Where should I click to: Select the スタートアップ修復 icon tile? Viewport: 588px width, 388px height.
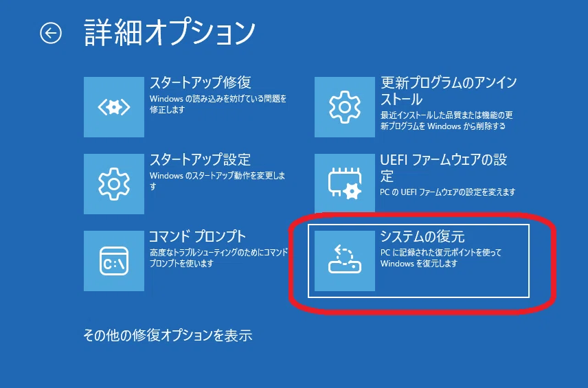114,107
